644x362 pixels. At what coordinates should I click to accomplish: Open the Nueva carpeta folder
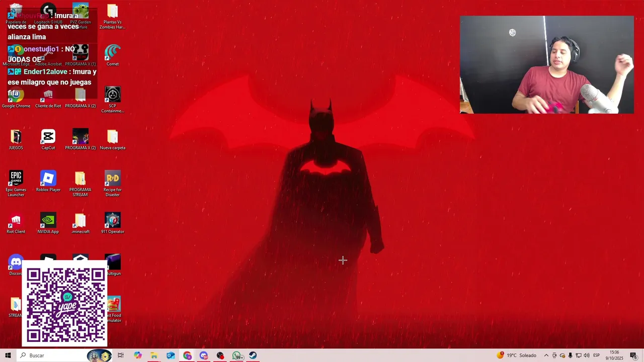pyautogui.click(x=113, y=139)
